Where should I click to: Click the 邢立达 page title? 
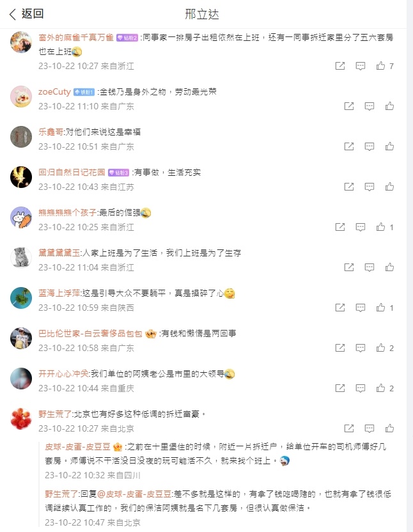pyautogui.click(x=202, y=14)
